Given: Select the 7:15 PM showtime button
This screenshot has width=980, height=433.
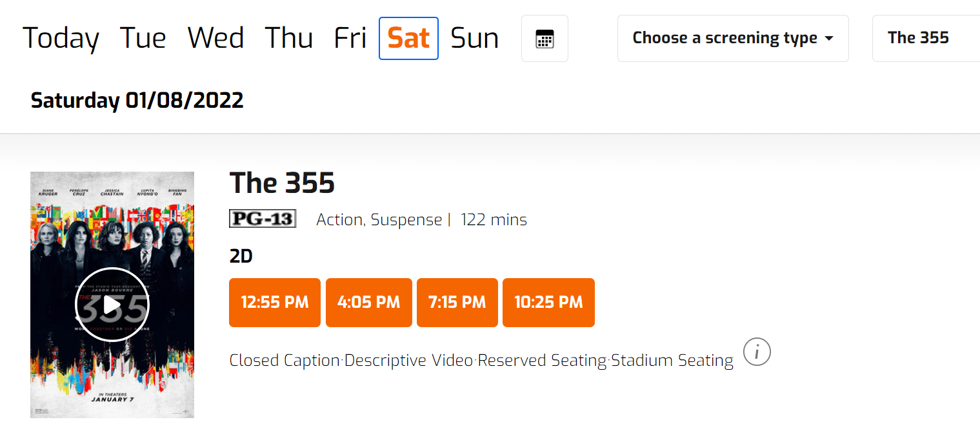Looking at the screenshot, I should pyautogui.click(x=457, y=303).
